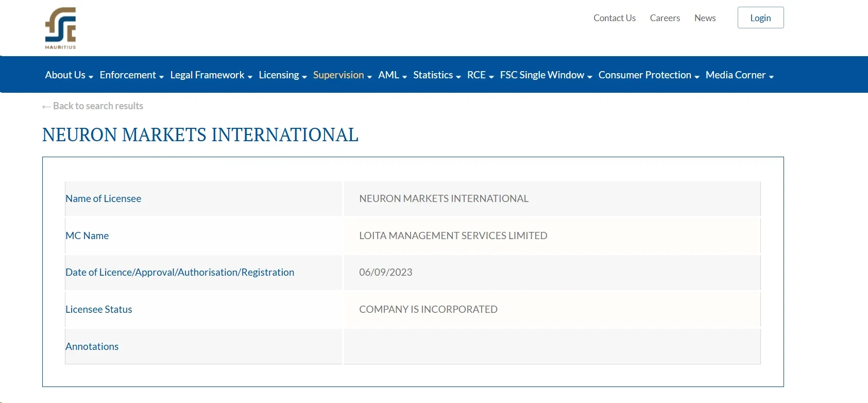This screenshot has width=868, height=403.
Task: Select LOITA MANAGEMENT SERVICES LIMITED text
Action: 453,236
